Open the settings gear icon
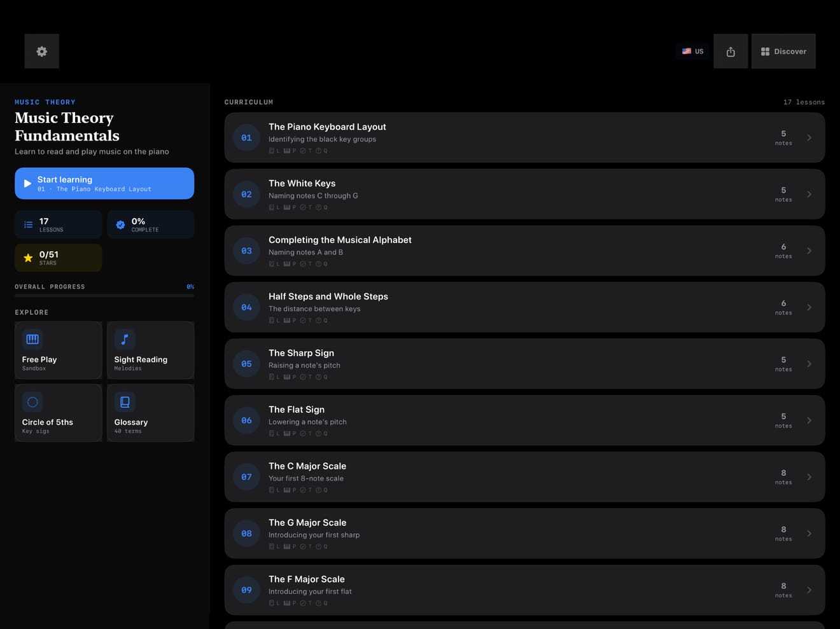This screenshot has width=840, height=629. click(42, 52)
